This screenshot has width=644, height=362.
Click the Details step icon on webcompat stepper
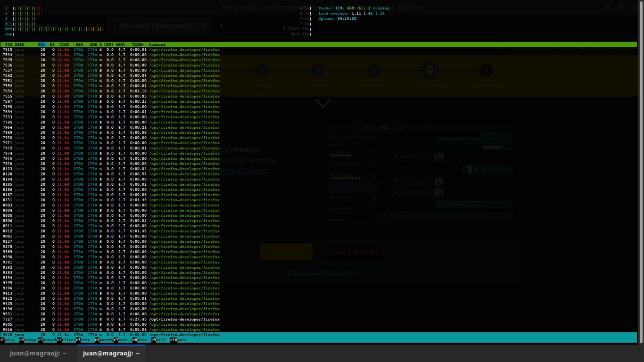coord(262,70)
